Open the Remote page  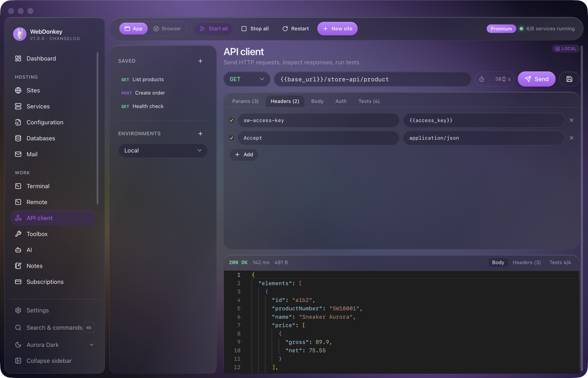tap(52, 202)
